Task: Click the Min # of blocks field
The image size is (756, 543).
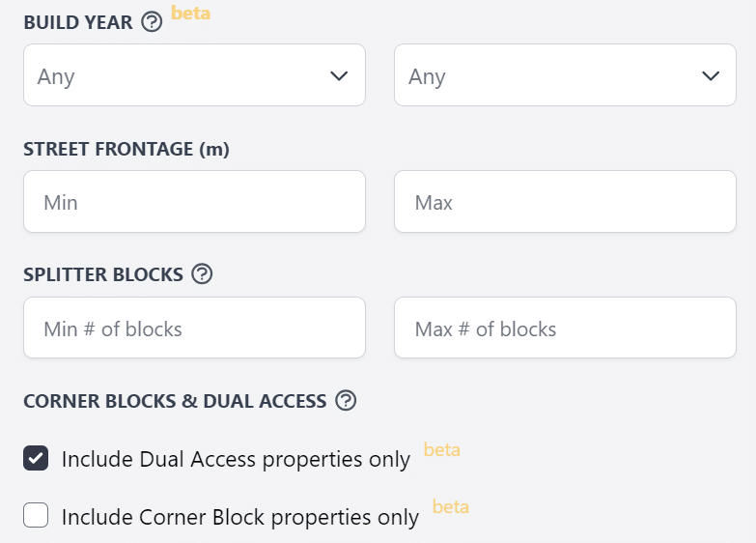Action: [x=194, y=328]
